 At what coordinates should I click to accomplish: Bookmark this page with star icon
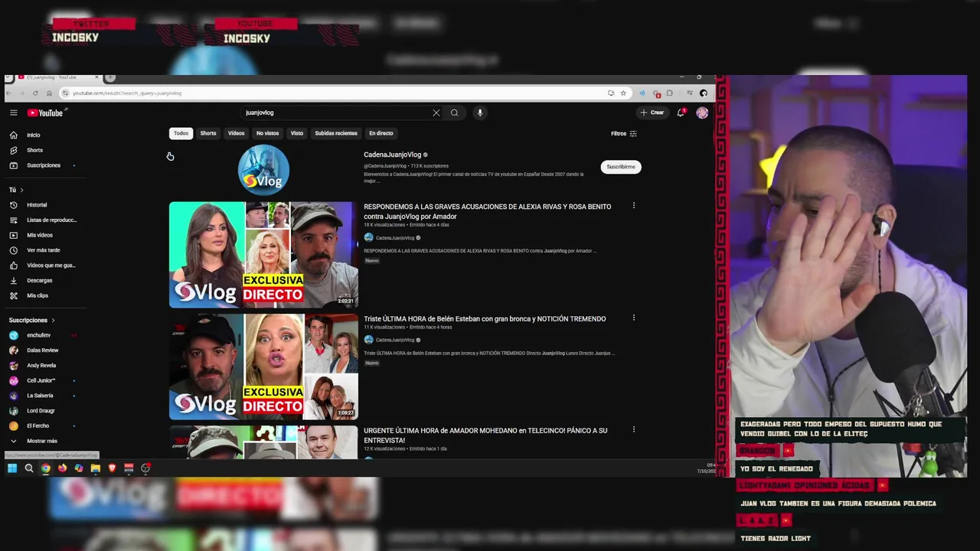pyautogui.click(x=623, y=93)
